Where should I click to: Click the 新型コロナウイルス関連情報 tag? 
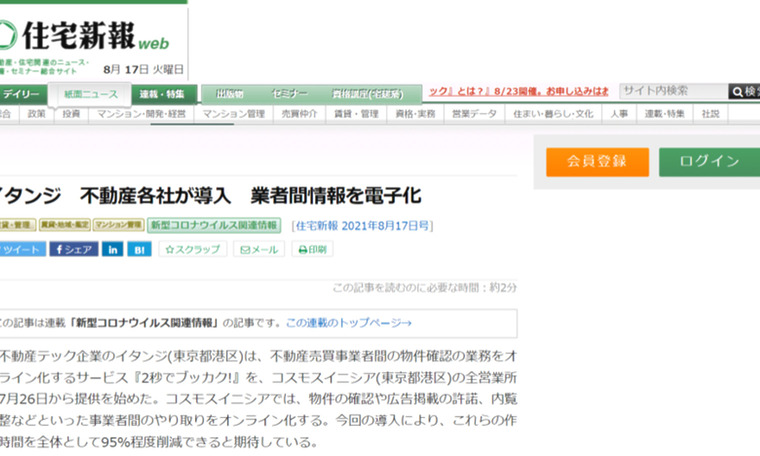214,225
